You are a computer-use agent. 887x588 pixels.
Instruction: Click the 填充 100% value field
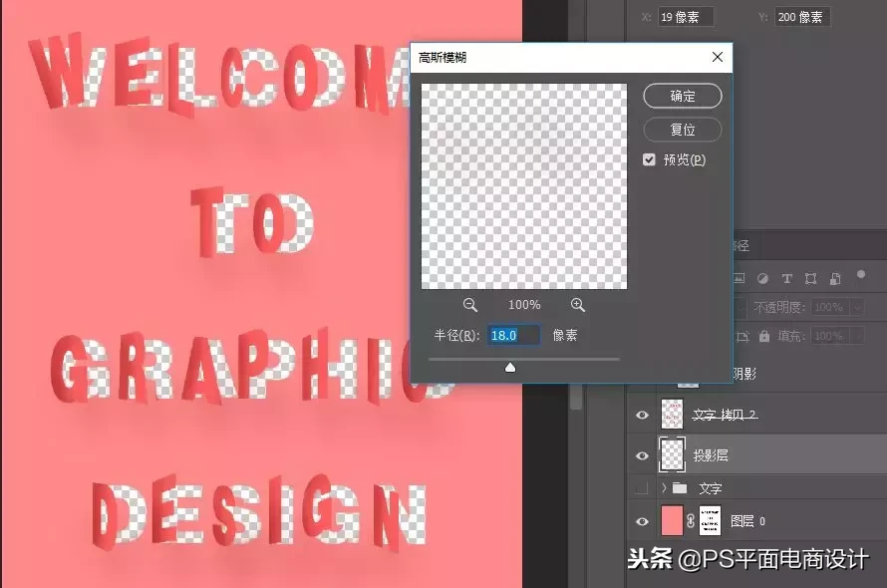click(830, 336)
